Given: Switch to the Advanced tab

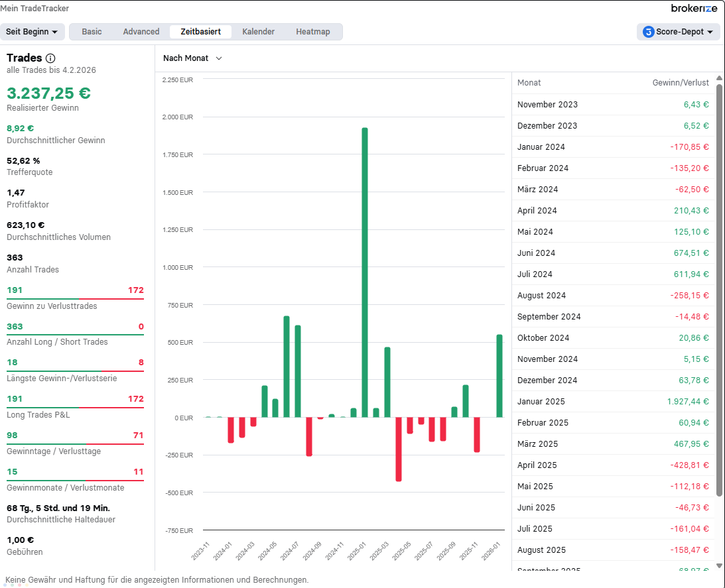Looking at the screenshot, I should pos(141,32).
